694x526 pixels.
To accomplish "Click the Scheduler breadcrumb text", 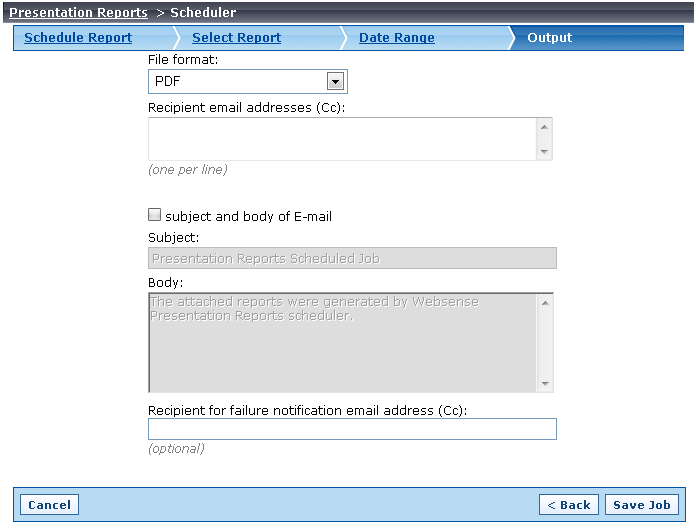I will [203, 12].
